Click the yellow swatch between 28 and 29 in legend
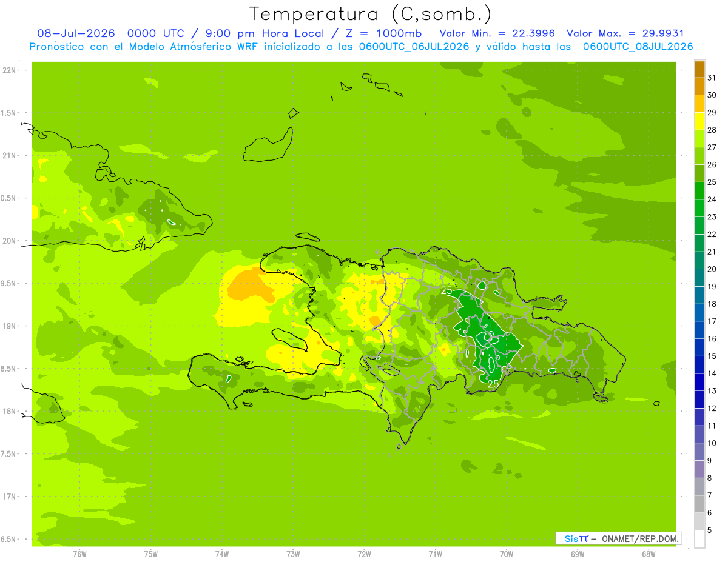Screen dimensions: 728x562 pyautogui.click(x=699, y=121)
